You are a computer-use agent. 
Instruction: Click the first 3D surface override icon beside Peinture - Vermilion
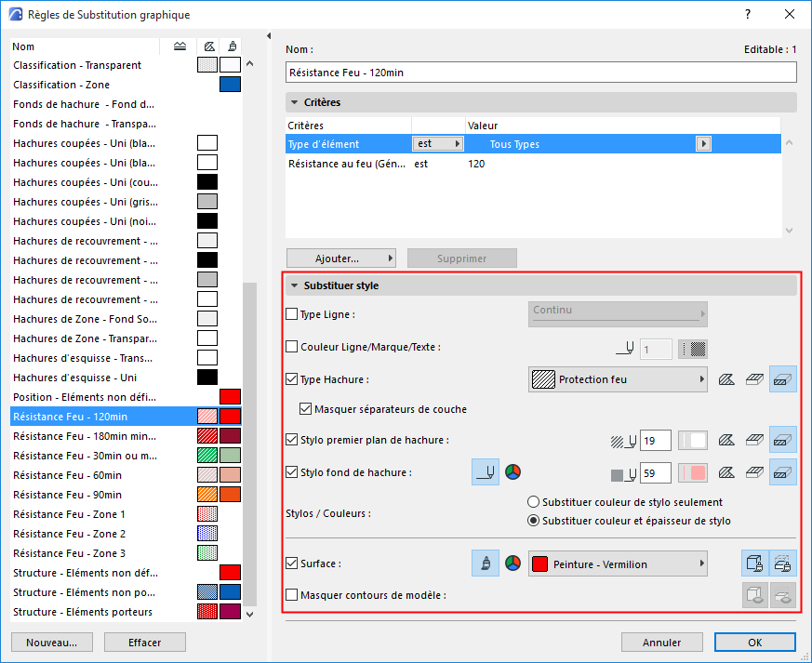pyautogui.click(x=755, y=564)
